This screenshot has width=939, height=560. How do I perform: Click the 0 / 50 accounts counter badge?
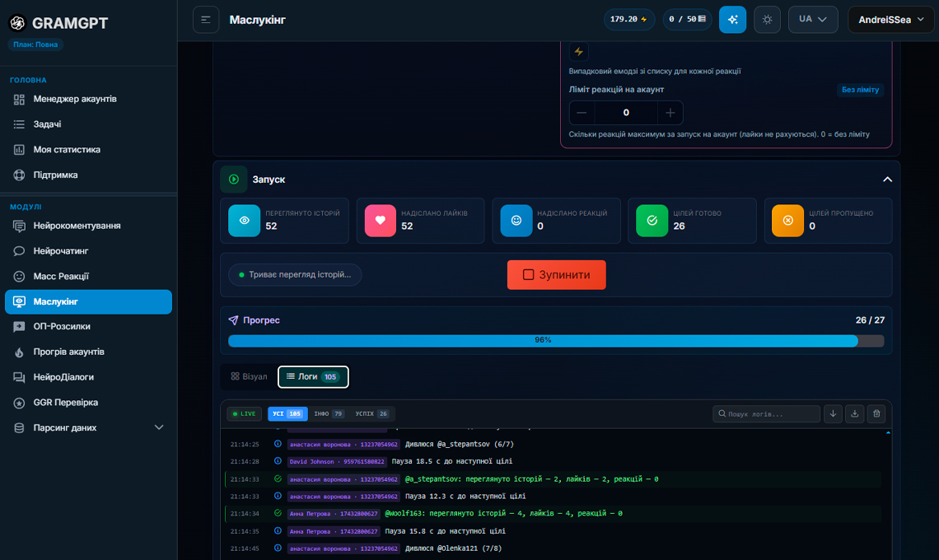pyautogui.click(x=687, y=19)
